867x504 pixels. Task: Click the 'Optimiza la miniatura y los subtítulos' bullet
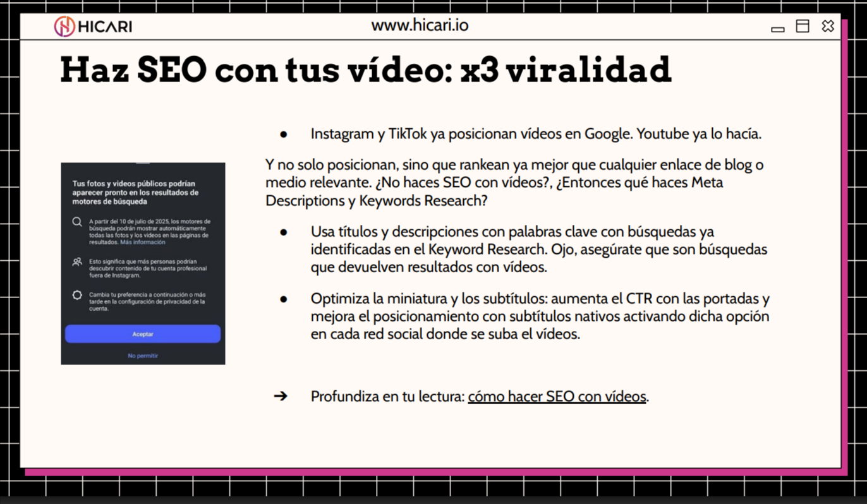coord(540,316)
